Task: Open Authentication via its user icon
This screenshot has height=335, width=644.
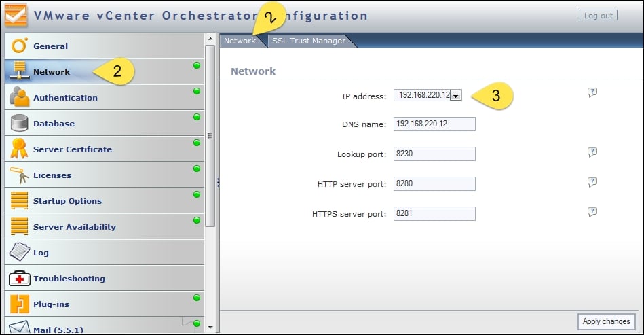Action: [x=19, y=97]
